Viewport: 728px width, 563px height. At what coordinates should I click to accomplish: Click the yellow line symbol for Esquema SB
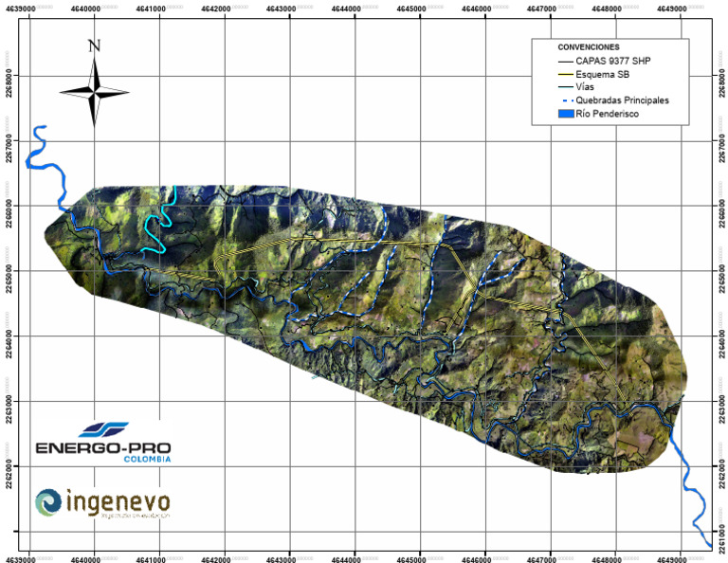(x=566, y=74)
